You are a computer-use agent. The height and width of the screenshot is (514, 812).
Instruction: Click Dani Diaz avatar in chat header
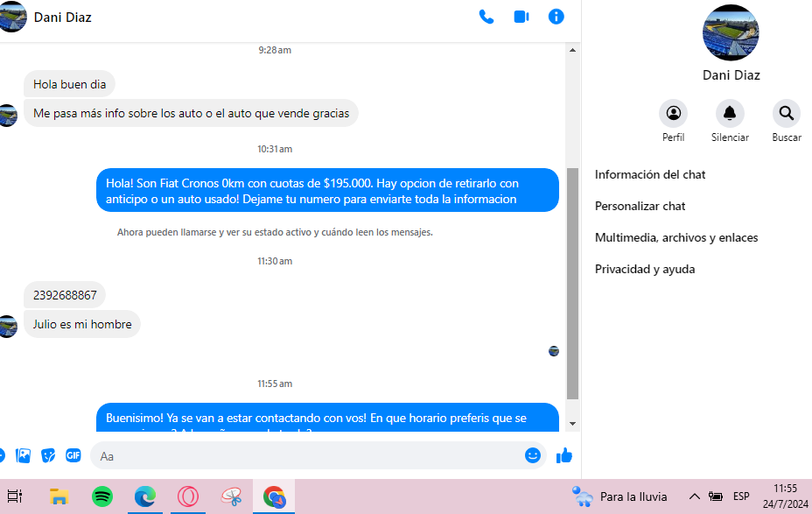tap(11, 18)
